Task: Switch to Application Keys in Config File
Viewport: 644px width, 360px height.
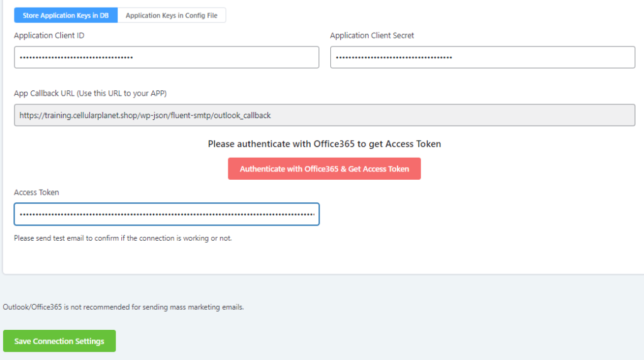Action: (x=172, y=15)
